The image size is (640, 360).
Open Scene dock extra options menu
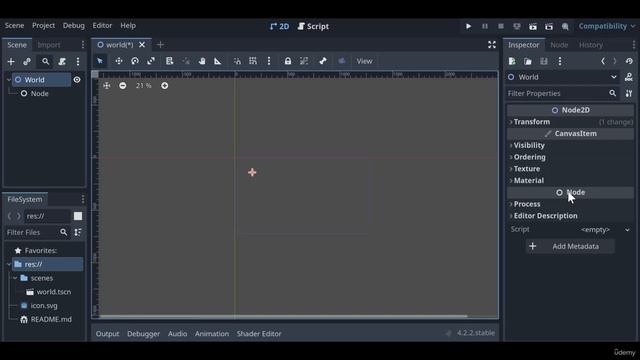pyautogui.click(x=78, y=62)
